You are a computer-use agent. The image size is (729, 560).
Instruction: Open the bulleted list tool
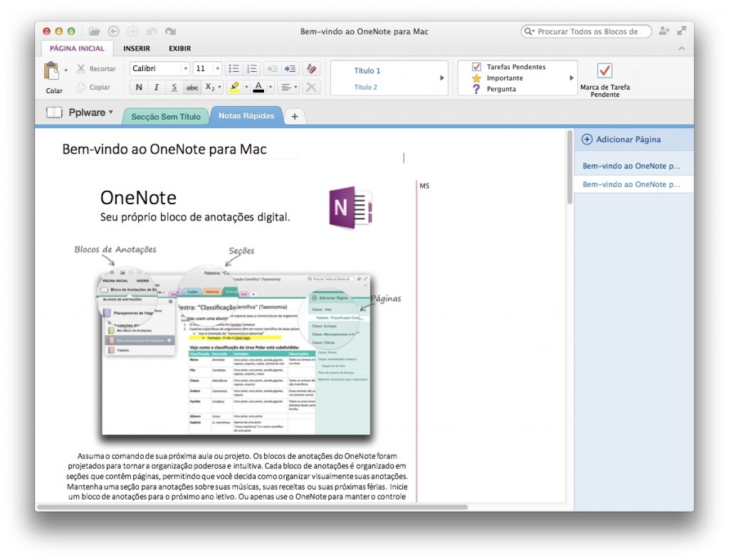coord(234,68)
